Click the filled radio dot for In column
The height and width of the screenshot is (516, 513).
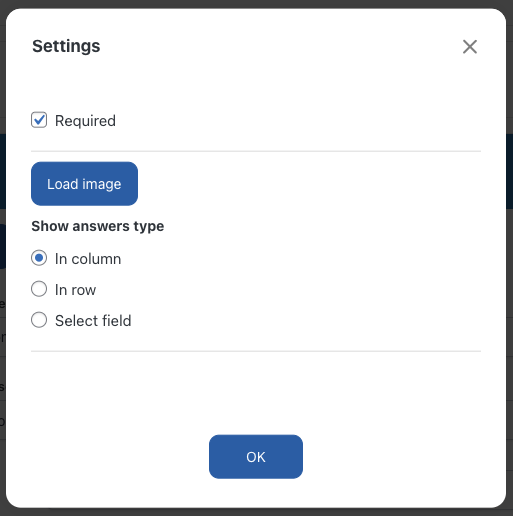[39, 258]
